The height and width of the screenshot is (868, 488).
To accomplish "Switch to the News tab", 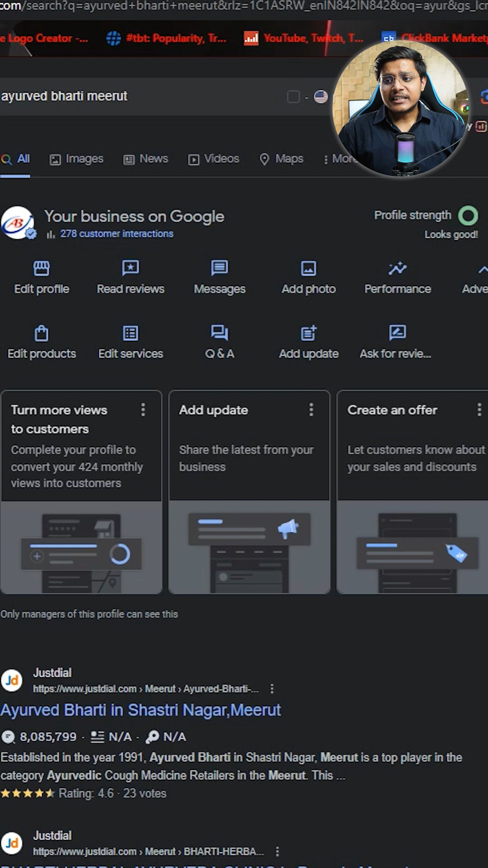I will pyautogui.click(x=145, y=159).
